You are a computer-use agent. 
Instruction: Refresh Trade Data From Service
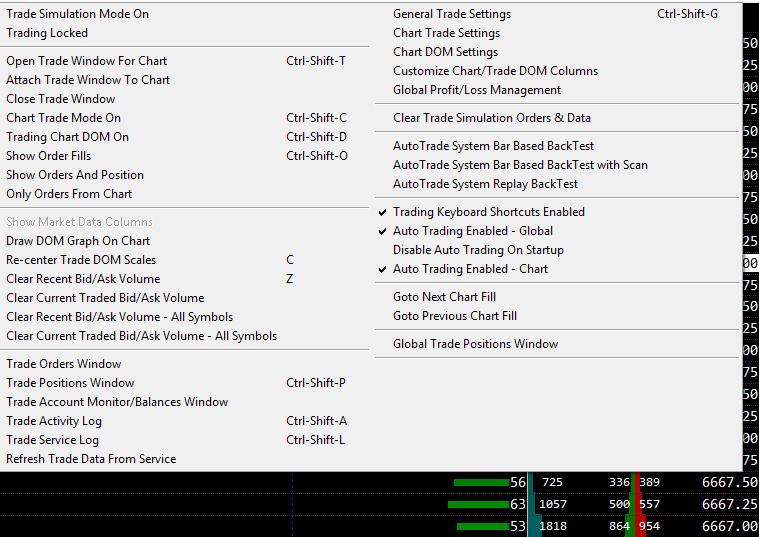pos(91,459)
